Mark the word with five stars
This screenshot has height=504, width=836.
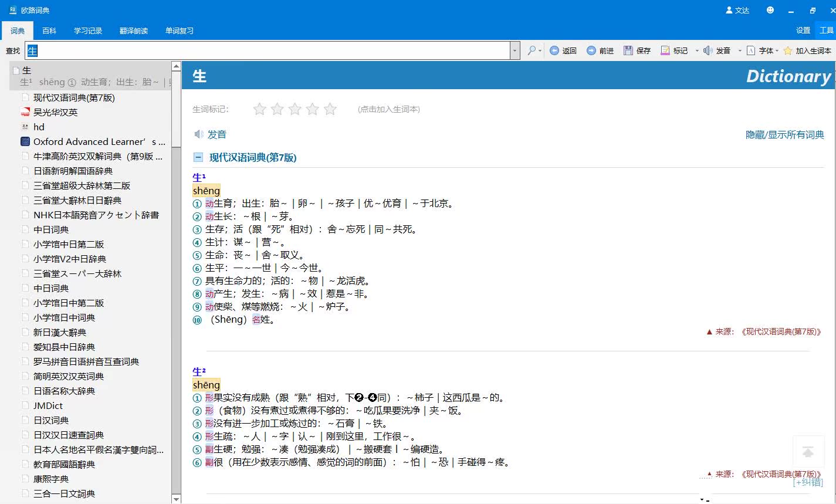tap(330, 109)
